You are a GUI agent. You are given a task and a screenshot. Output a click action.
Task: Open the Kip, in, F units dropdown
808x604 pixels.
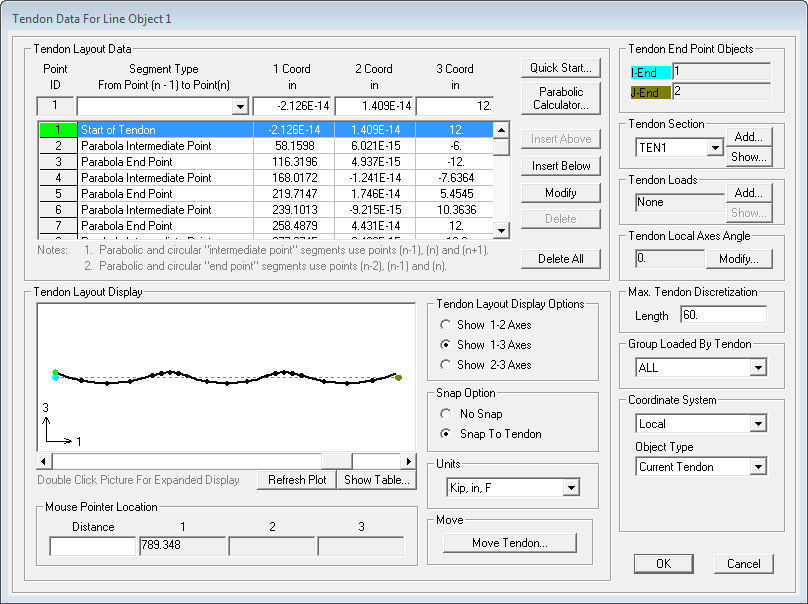571,488
